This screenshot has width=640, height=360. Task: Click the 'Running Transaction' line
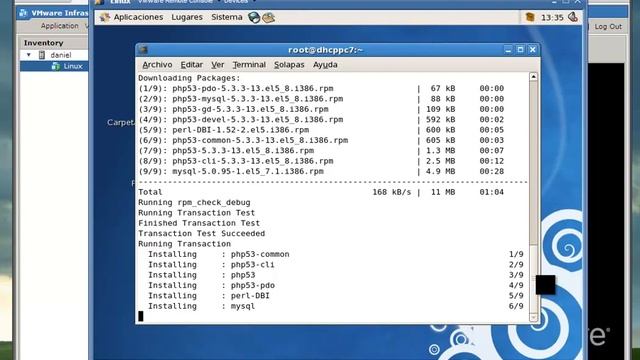tap(184, 244)
